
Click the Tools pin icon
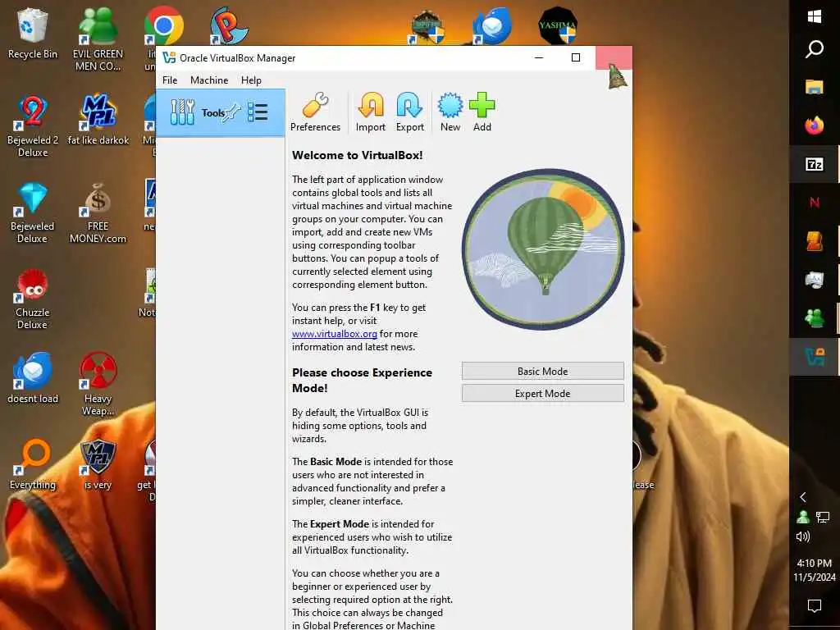(232, 112)
